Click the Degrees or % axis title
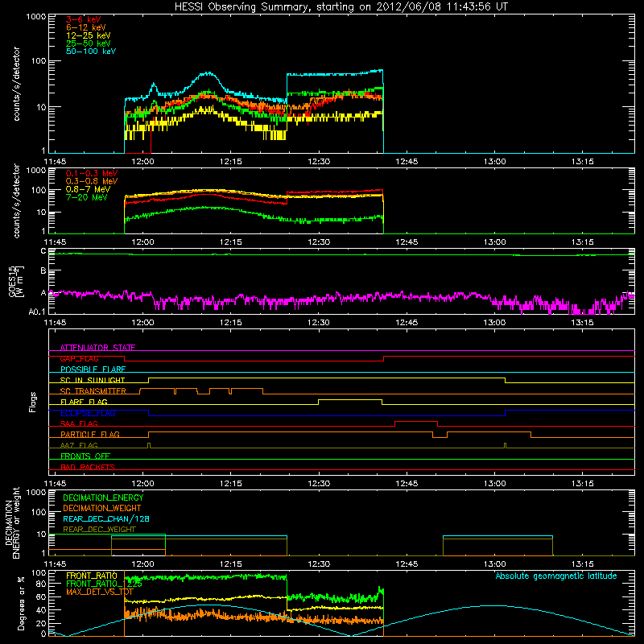 pos(21,604)
